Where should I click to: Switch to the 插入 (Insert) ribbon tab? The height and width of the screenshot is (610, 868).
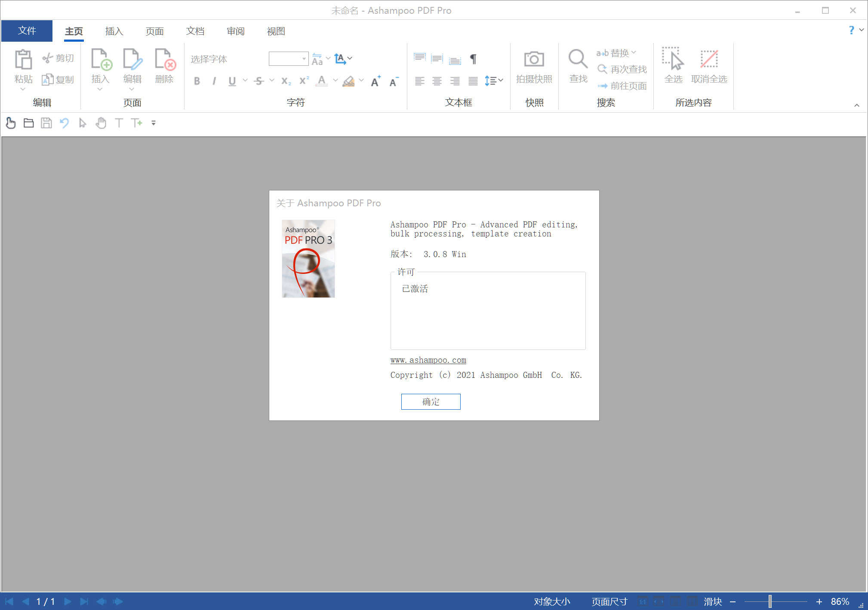tap(114, 31)
